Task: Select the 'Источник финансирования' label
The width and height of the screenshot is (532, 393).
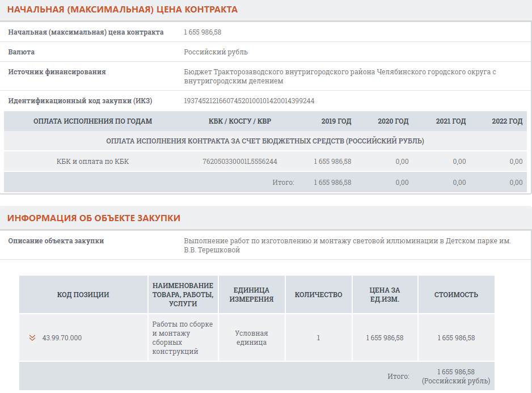Action: [x=57, y=71]
